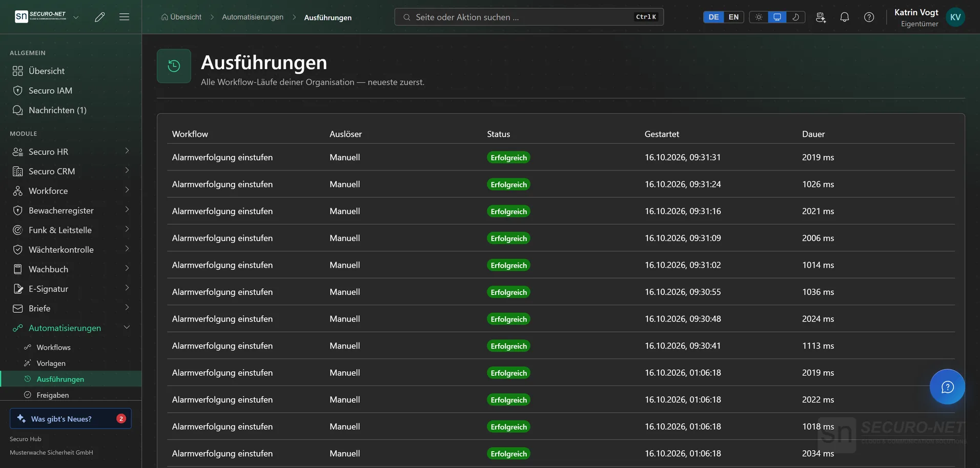Open notifications bell icon

pos(845,17)
